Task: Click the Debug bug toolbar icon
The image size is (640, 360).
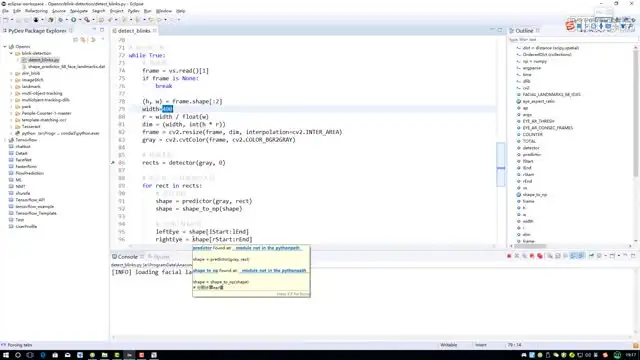Action: click(x=61, y=20)
